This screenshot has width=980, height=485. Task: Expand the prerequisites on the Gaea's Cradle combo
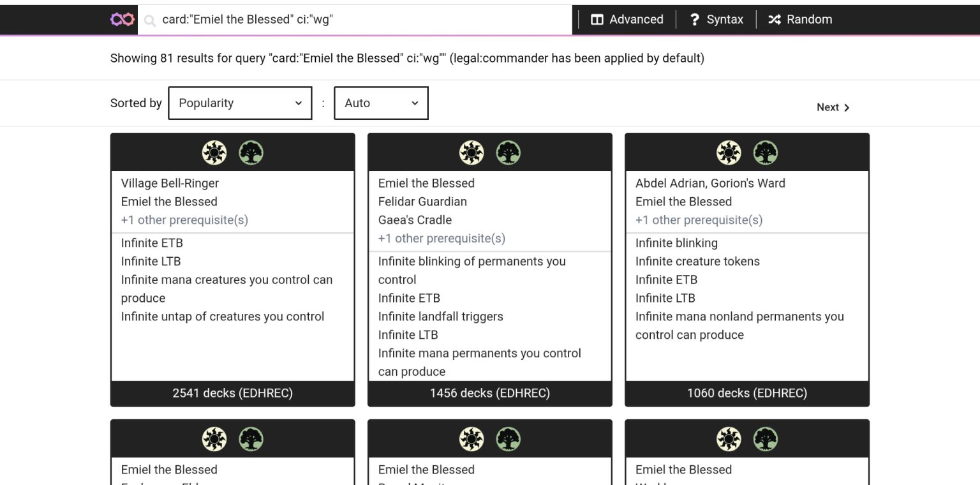click(443, 238)
